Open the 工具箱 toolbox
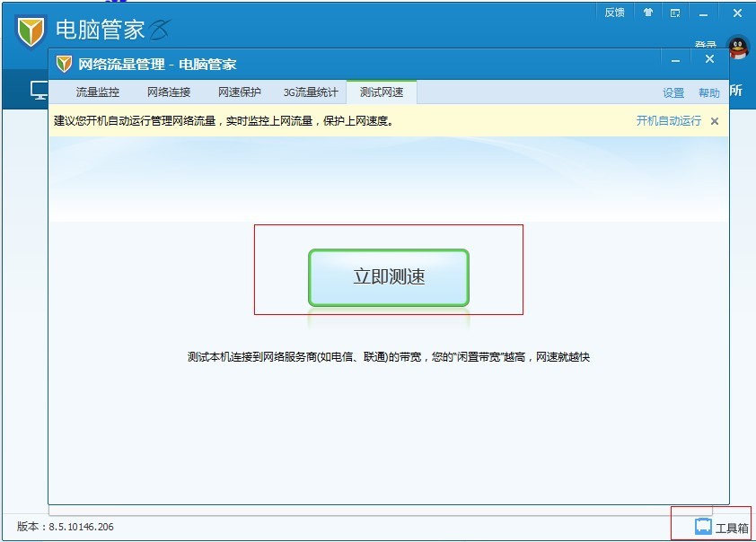 [x=721, y=527]
